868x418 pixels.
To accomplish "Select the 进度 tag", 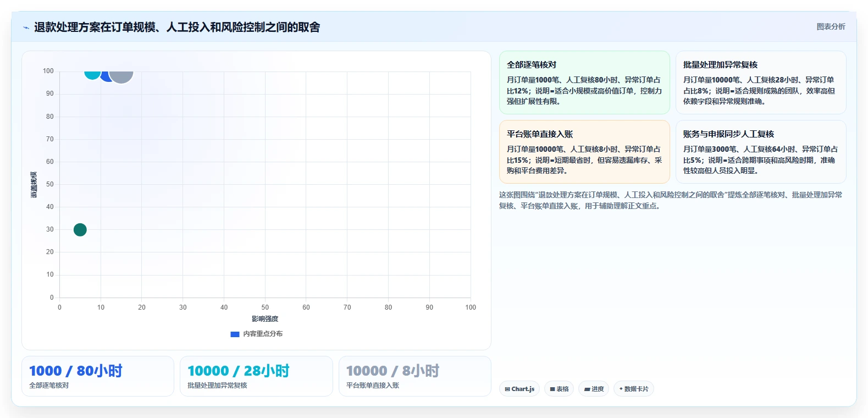I will pos(594,389).
